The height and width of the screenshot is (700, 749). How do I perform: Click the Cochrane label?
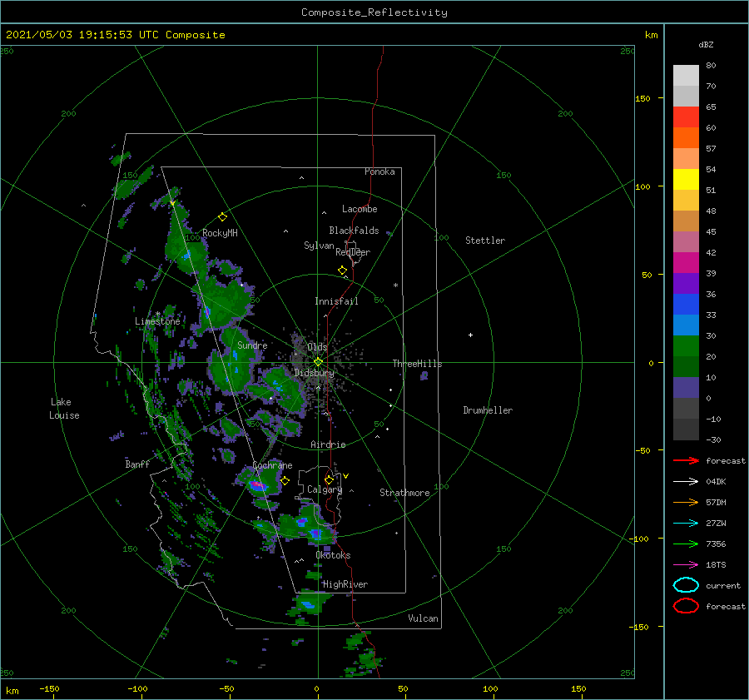(x=272, y=465)
